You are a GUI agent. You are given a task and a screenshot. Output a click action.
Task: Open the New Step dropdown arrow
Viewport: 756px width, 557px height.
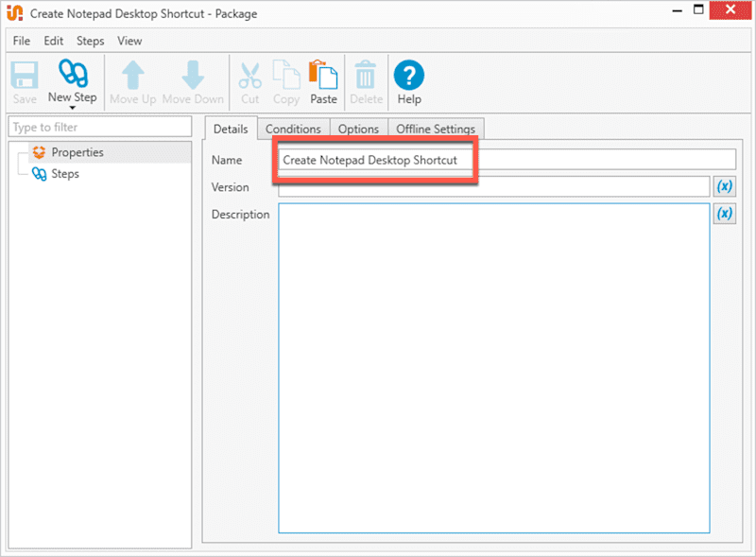(x=73, y=108)
